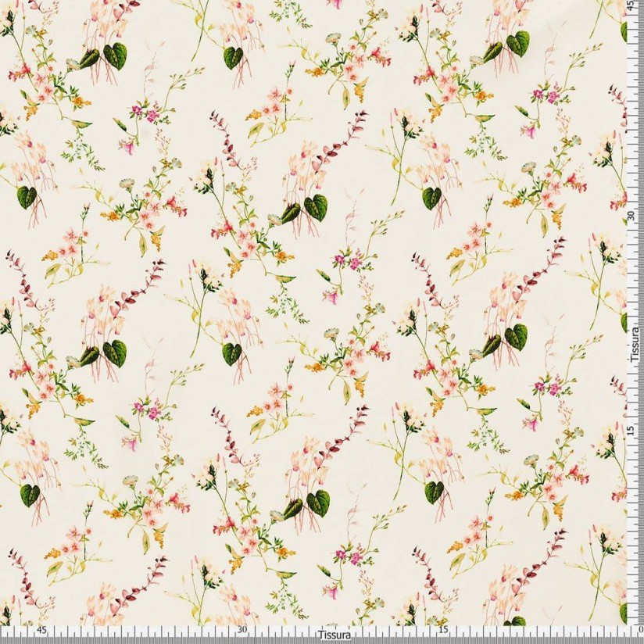Click the 15 mark on the horizontal ruler

pos(442,630)
